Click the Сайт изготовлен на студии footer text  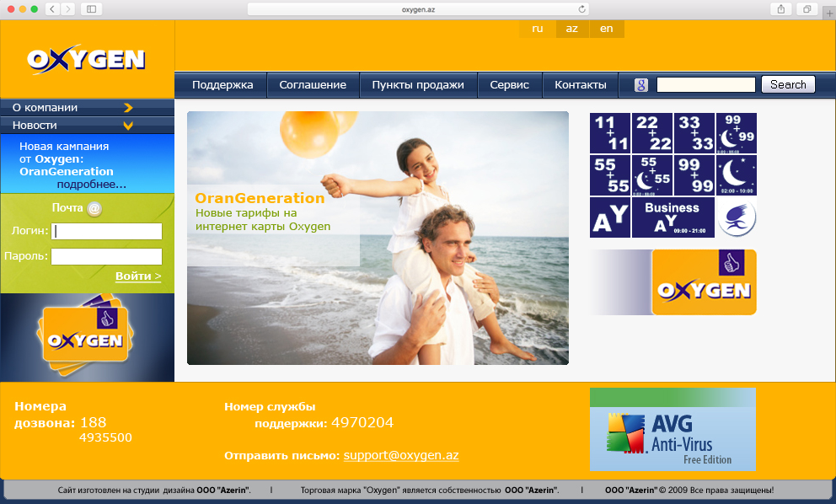[x=154, y=491]
